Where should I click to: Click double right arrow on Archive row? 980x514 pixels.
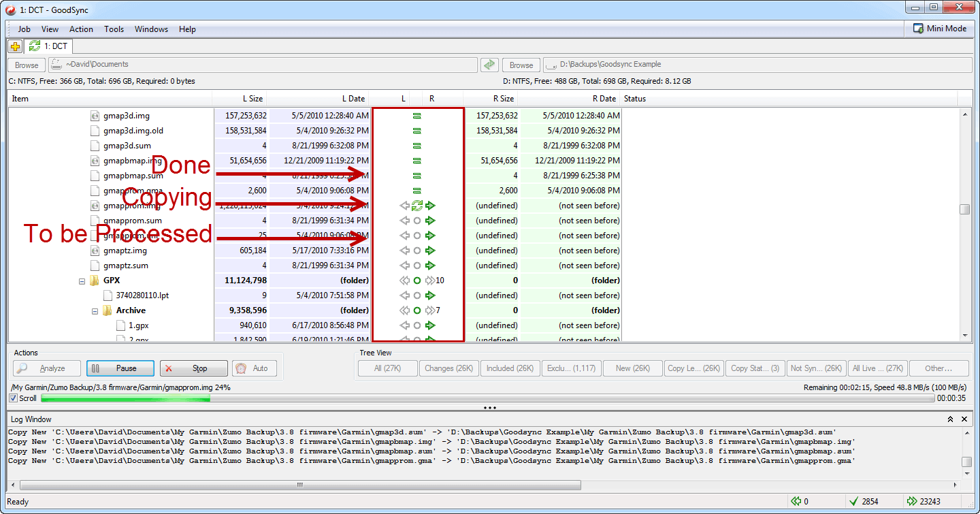coord(430,310)
